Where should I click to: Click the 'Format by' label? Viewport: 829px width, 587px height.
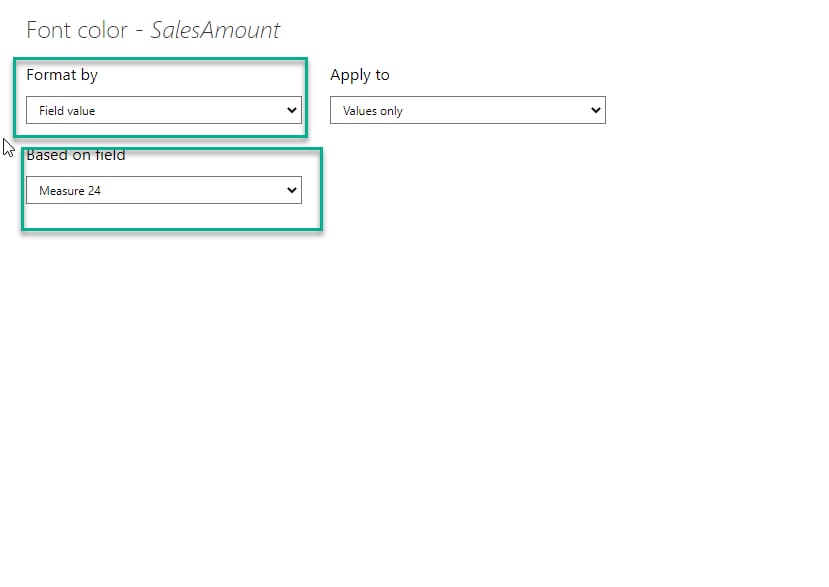click(62, 75)
